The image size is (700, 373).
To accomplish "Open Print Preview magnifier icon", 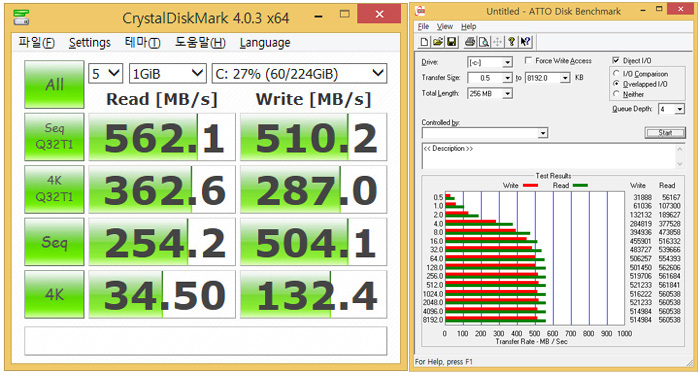I will click(483, 42).
